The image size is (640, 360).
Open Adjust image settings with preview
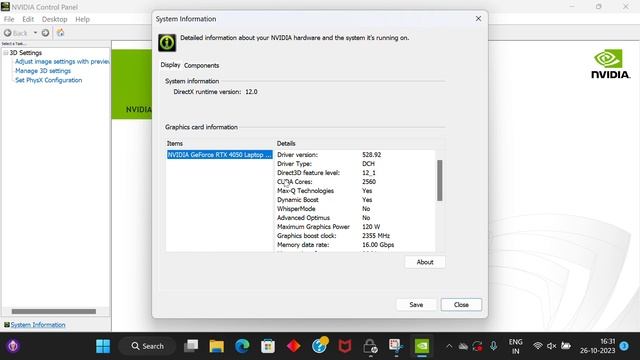[x=62, y=62]
